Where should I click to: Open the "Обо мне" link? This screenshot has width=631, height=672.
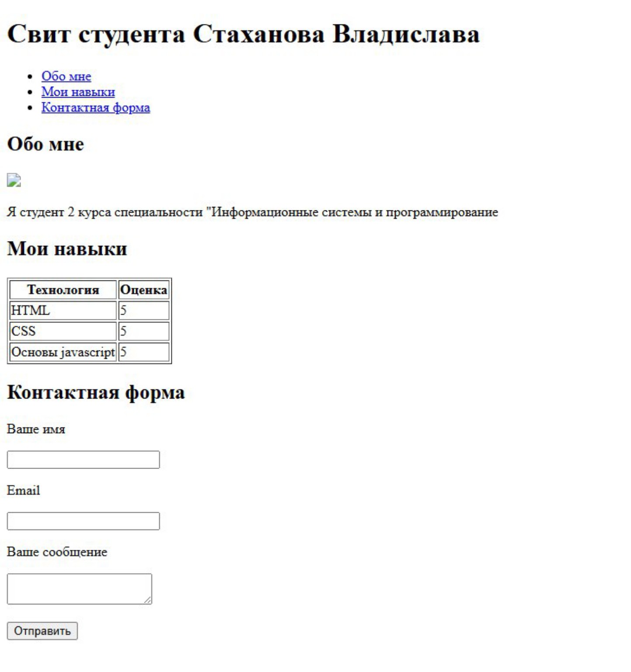pyautogui.click(x=66, y=77)
